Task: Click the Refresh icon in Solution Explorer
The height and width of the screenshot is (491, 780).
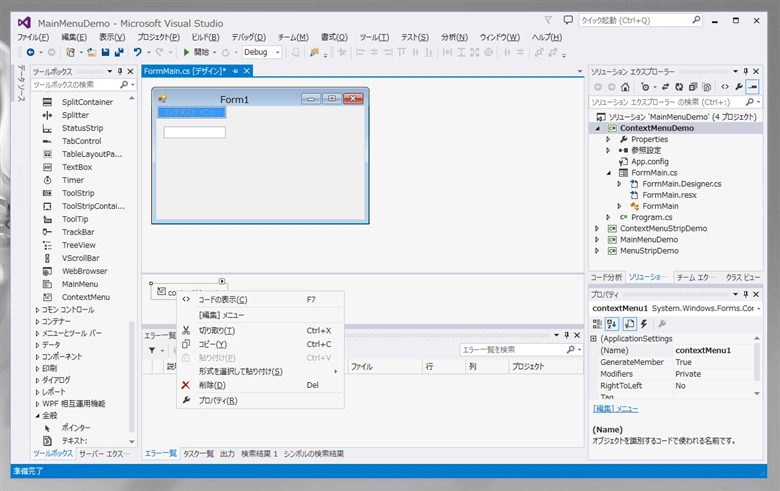Action: tap(679, 87)
